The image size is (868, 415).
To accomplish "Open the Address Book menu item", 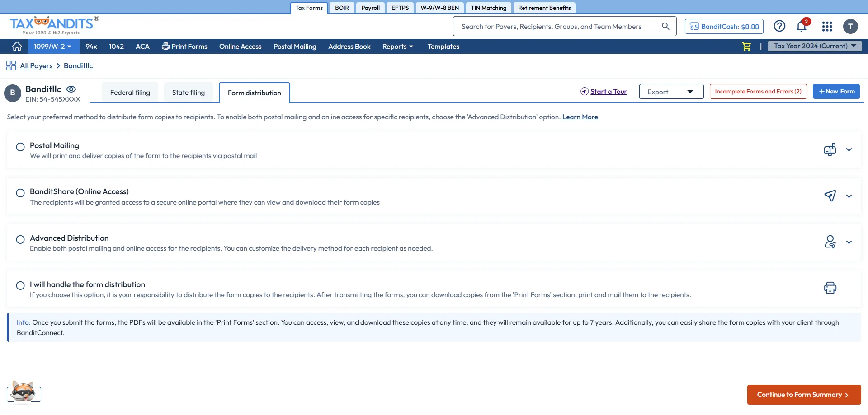I will click(349, 47).
